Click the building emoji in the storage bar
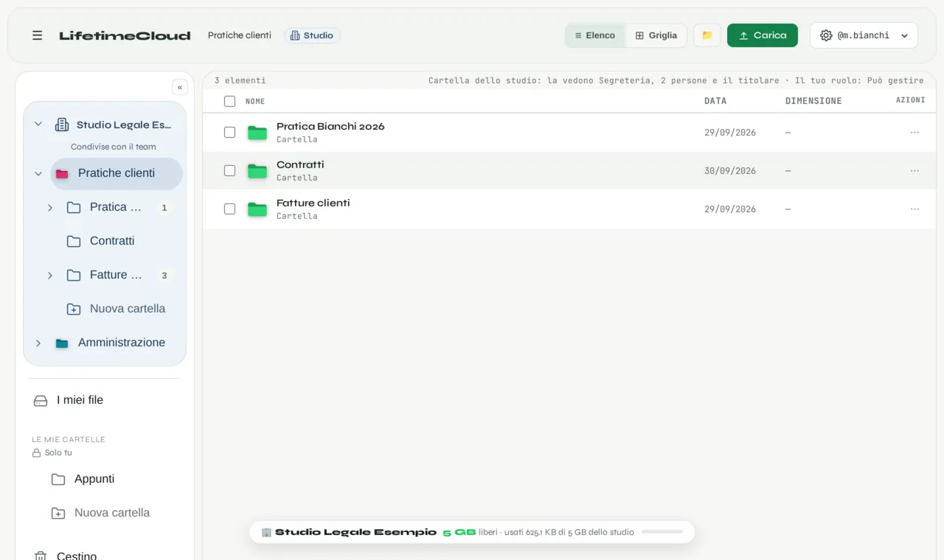Screen dimensions: 944x560 click(x=267, y=532)
